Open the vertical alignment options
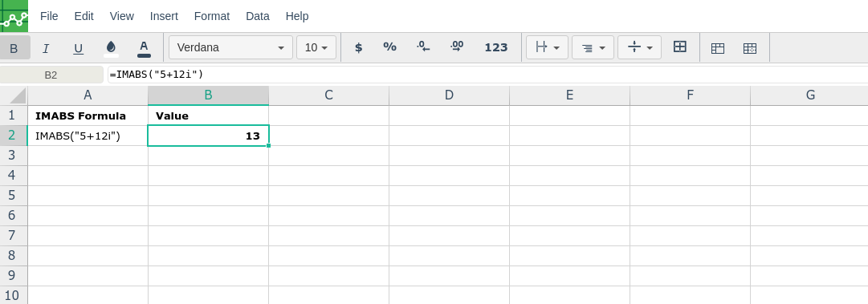This screenshot has height=304, width=868. [x=640, y=47]
